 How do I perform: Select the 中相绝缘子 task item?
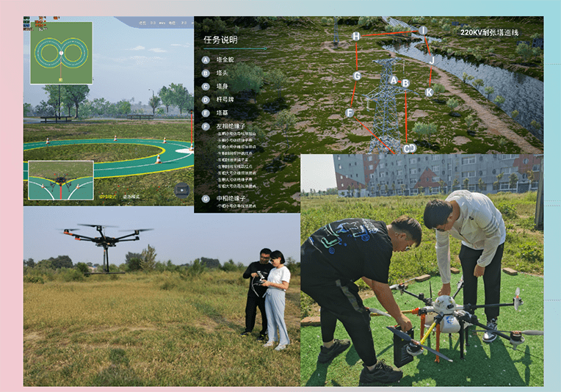click(231, 198)
